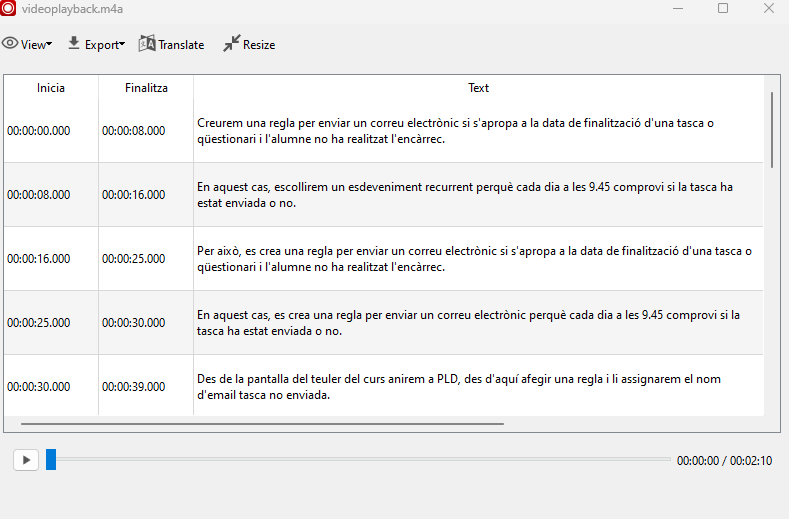789x519 pixels.
Task: Click the Translate language icon
Action: tap(147, 44)
